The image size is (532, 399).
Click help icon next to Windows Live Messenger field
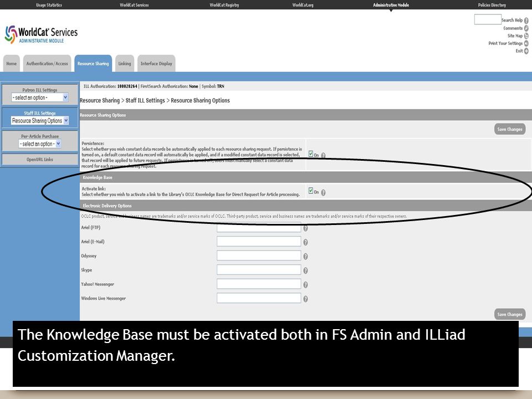point(305,299)
